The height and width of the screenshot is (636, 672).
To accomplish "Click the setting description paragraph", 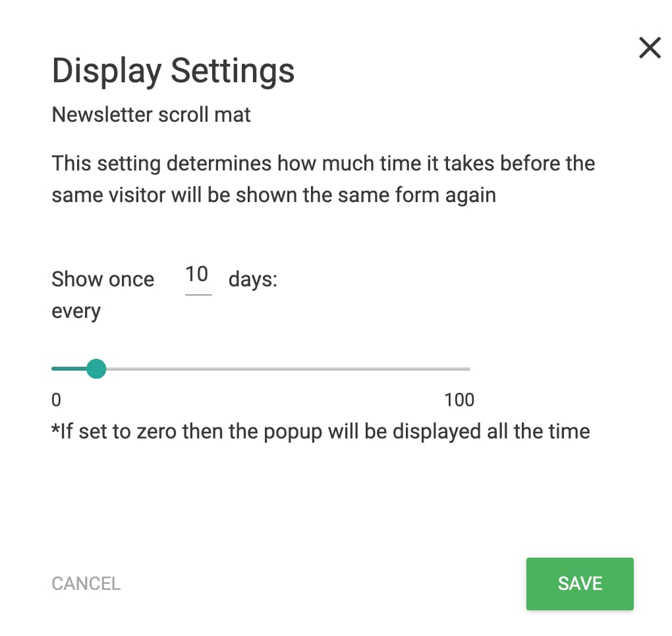I will pyautogui.click(x=323, y=179).
